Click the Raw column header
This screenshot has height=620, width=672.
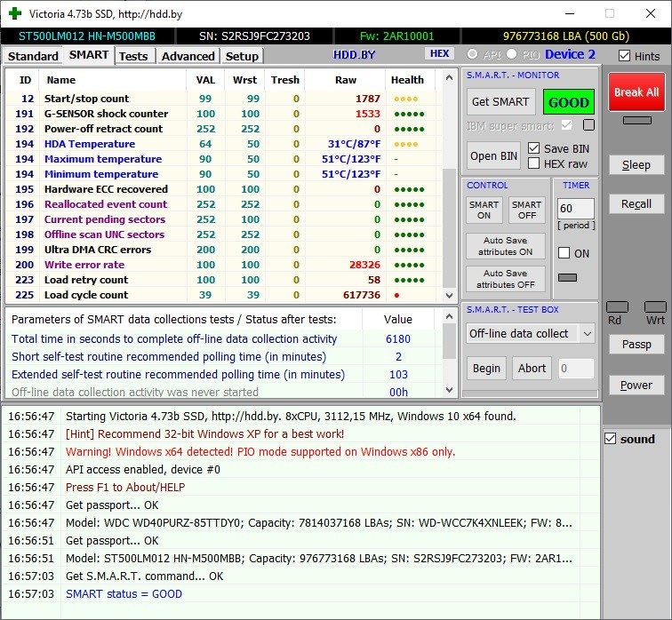tap(346, 80)
